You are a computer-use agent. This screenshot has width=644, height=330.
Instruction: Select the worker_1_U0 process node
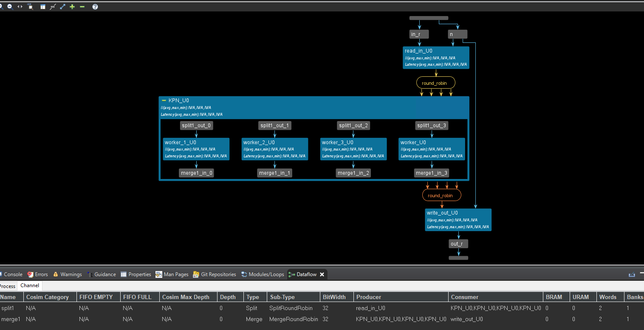coord(196,149)
